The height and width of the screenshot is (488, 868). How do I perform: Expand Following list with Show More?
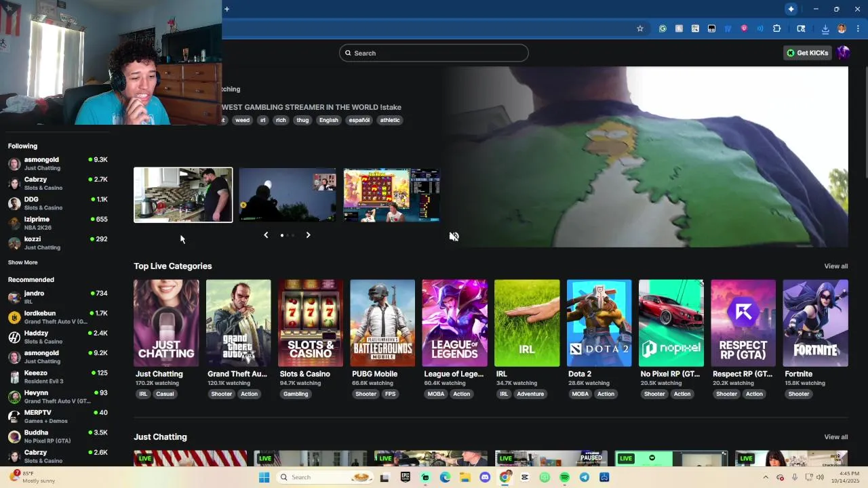23,262
